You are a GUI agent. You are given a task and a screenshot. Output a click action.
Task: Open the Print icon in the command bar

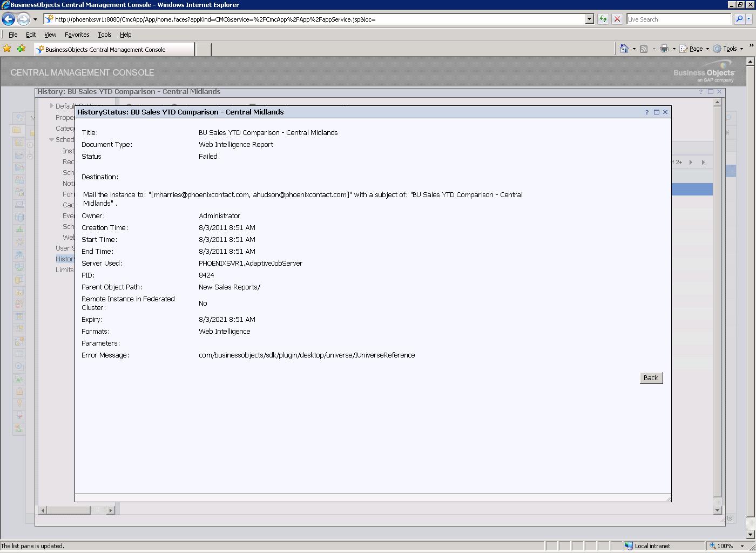tap(664, 49)
